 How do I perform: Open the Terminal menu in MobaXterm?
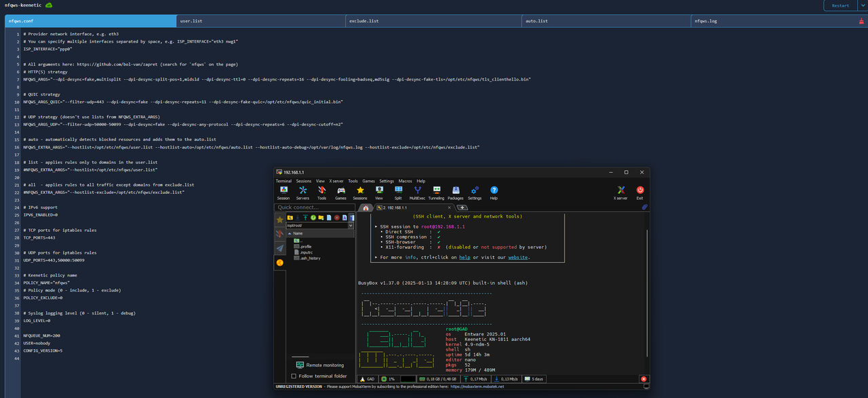pyautogui.click(x=283, y=181)
